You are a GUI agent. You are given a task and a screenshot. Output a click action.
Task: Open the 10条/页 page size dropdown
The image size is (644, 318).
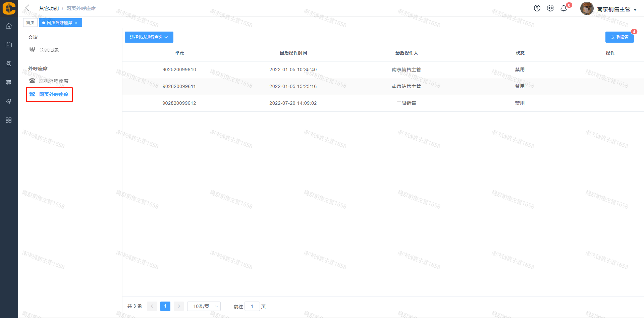click(204, 306)
